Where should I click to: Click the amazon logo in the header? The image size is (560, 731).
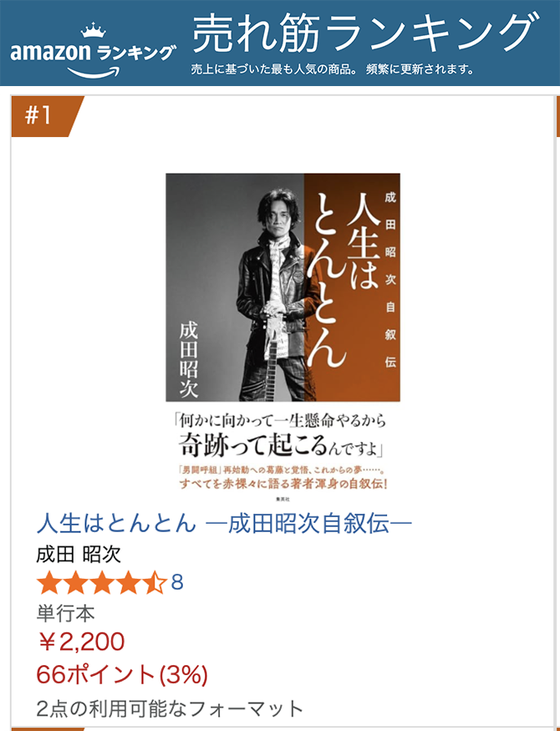coord(50,52)
